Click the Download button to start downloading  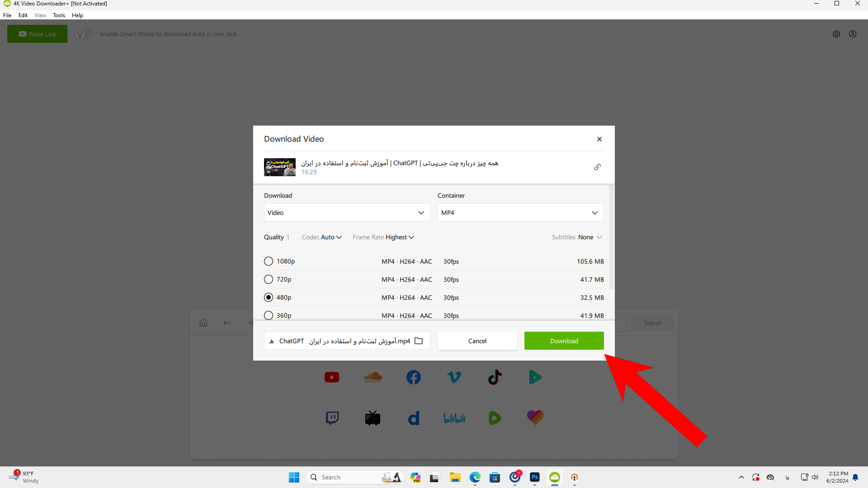(x=564, y=341)
